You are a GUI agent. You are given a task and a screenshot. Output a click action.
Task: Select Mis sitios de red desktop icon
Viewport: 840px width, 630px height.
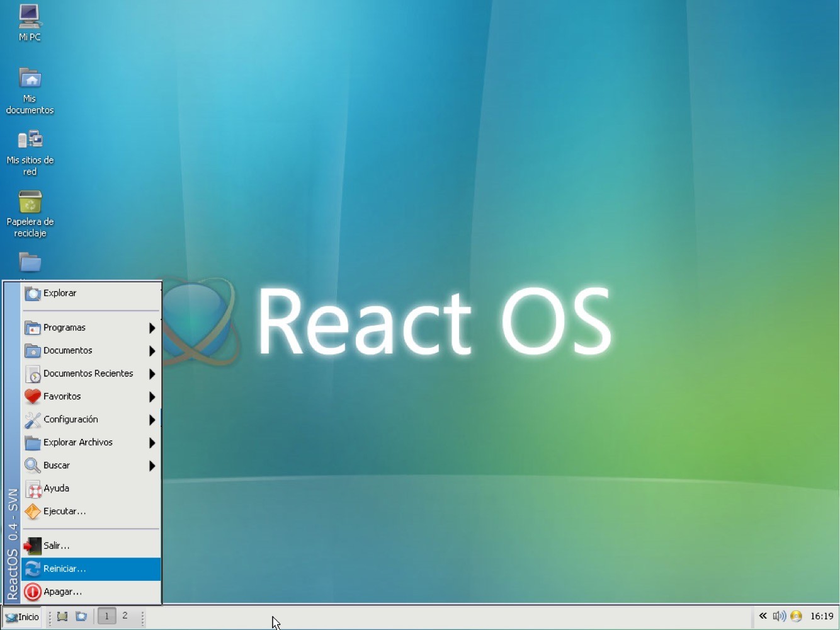coord(30,152)
